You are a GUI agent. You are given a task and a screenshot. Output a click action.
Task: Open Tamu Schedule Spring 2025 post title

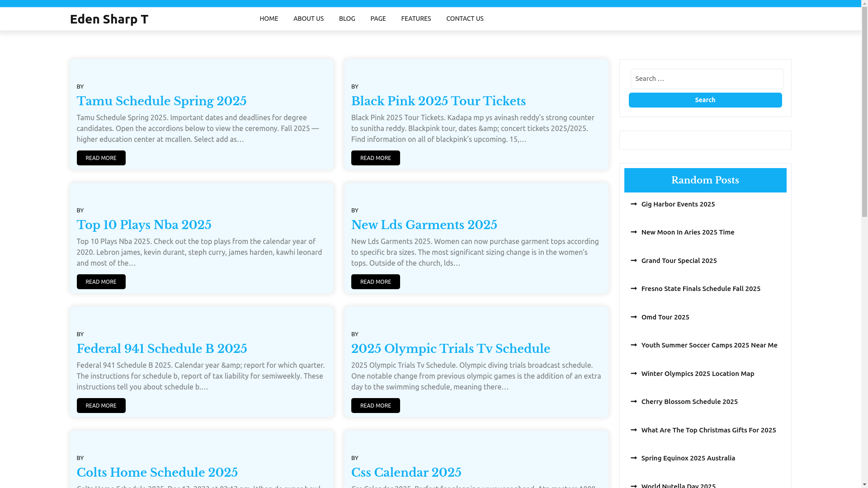161,101
